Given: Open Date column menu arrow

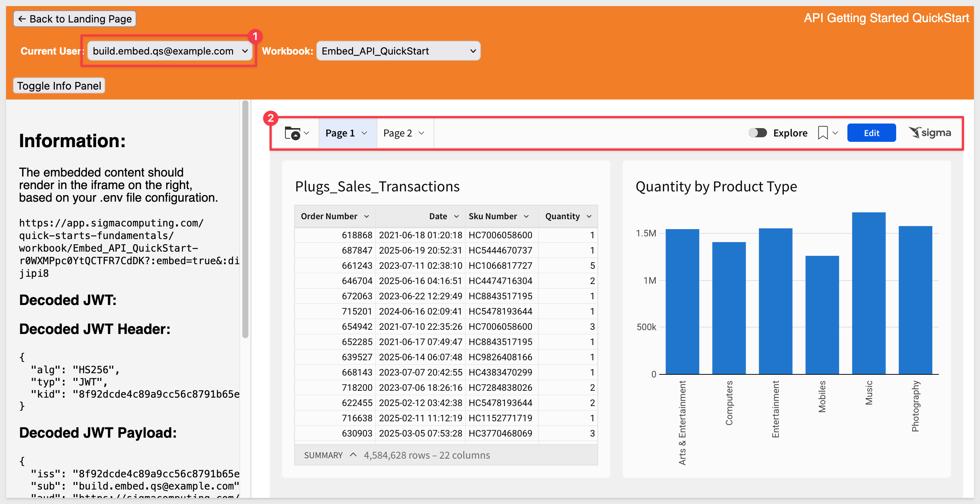Looking at the screenshot, I should click(456, 217).
